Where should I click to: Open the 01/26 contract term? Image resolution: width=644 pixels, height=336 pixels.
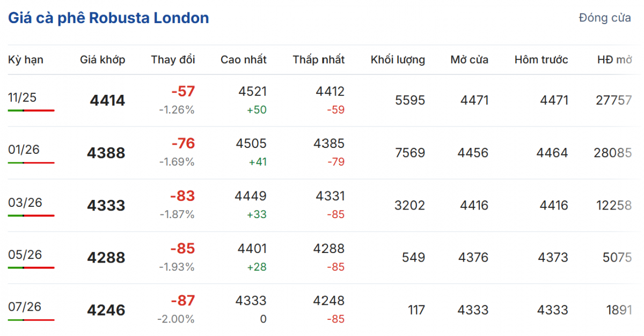[x=24, y=150]
